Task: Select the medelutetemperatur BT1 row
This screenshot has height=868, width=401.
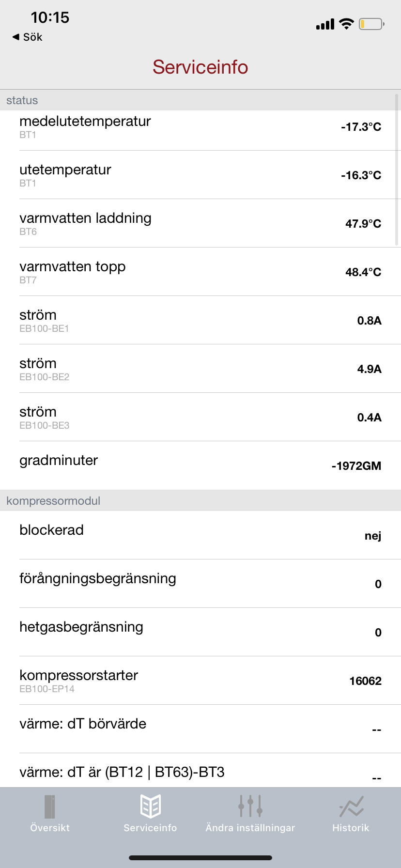Action: click(x=200, y=127)
